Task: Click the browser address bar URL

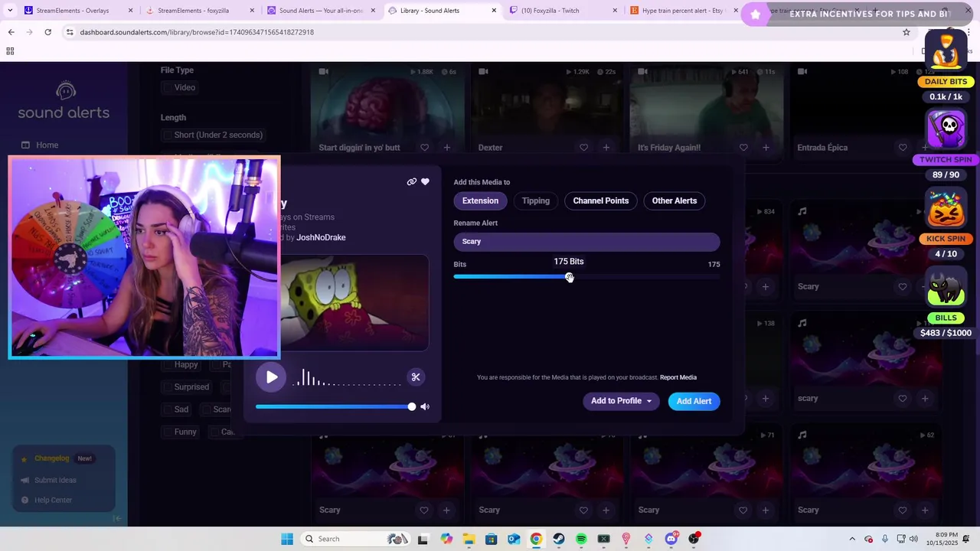Action: 197,32
